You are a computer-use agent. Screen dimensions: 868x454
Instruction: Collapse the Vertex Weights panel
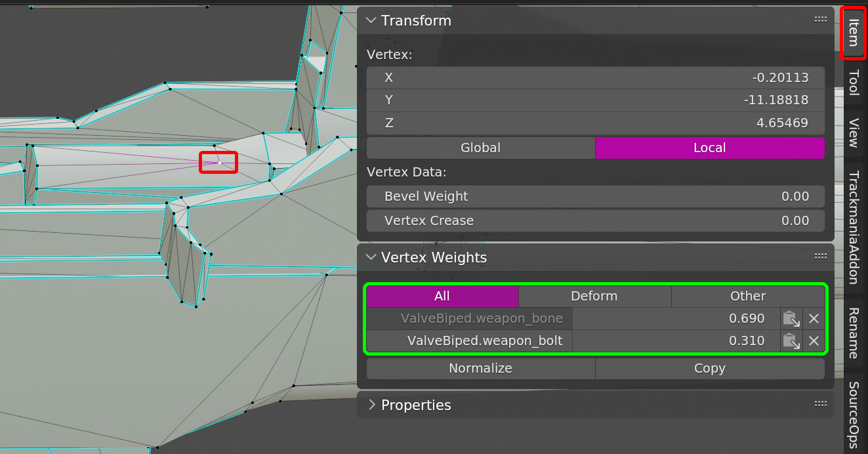point(371,257)
